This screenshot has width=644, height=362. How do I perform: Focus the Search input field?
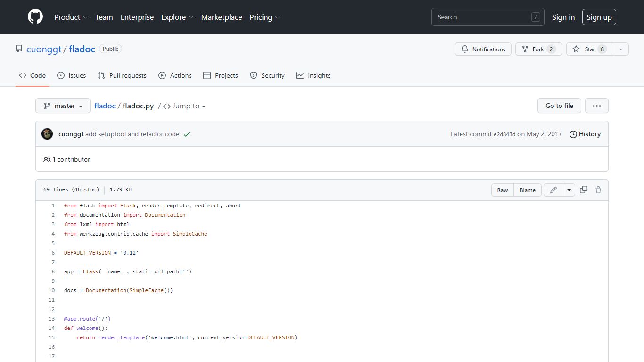tap(488, 17)
